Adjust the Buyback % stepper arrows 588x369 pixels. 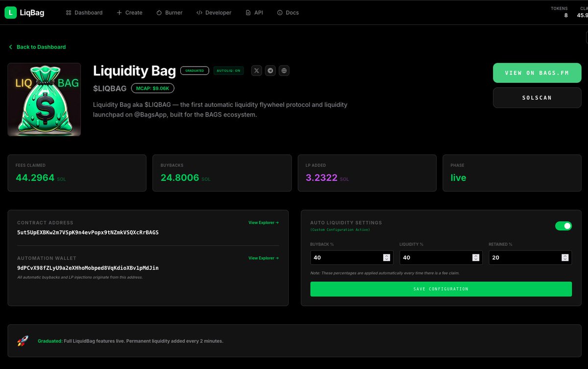[387, 257]
